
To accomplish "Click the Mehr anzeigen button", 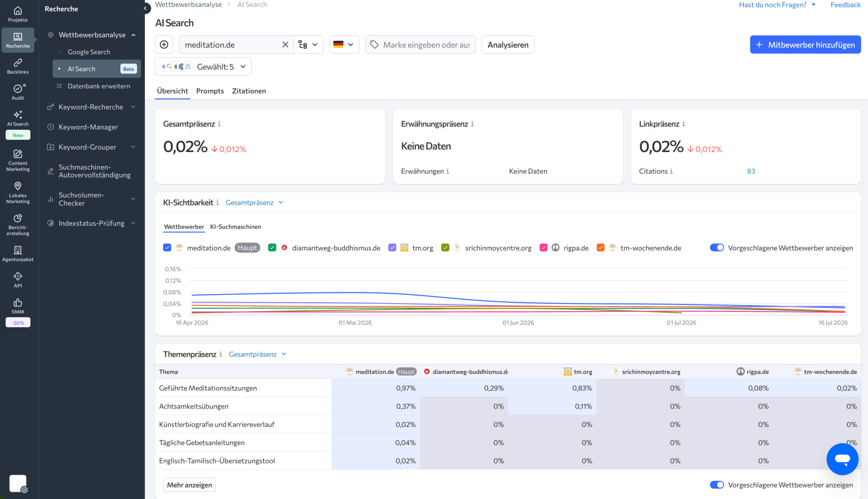I will (189, 485).
